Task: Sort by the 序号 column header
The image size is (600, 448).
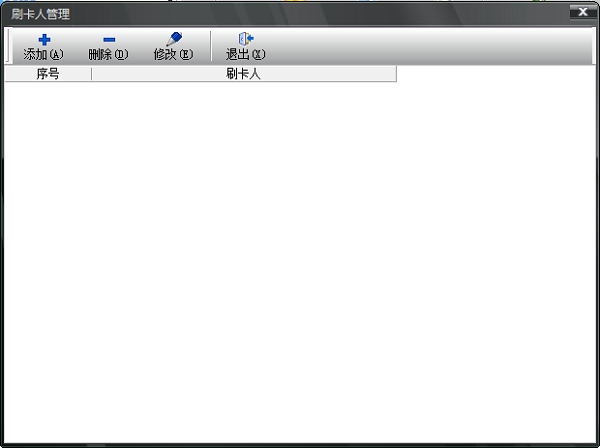Action: (x=48, y=74)
